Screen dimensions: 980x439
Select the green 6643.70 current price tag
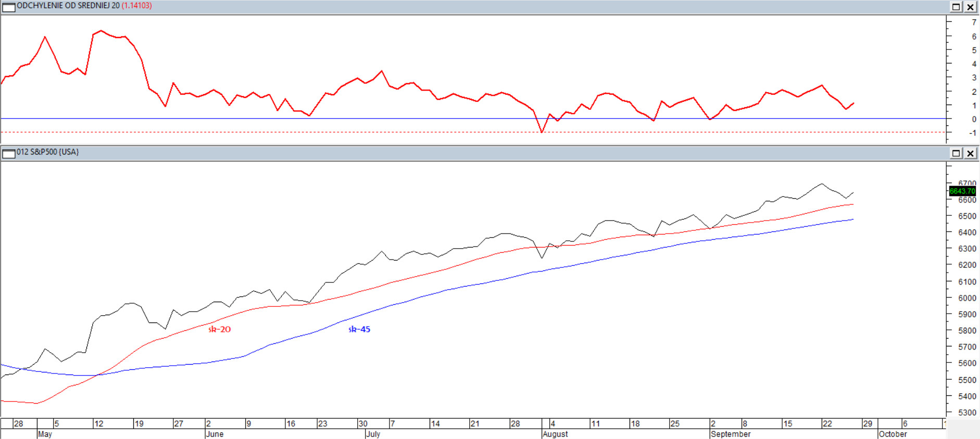click(x=962, y=191)
